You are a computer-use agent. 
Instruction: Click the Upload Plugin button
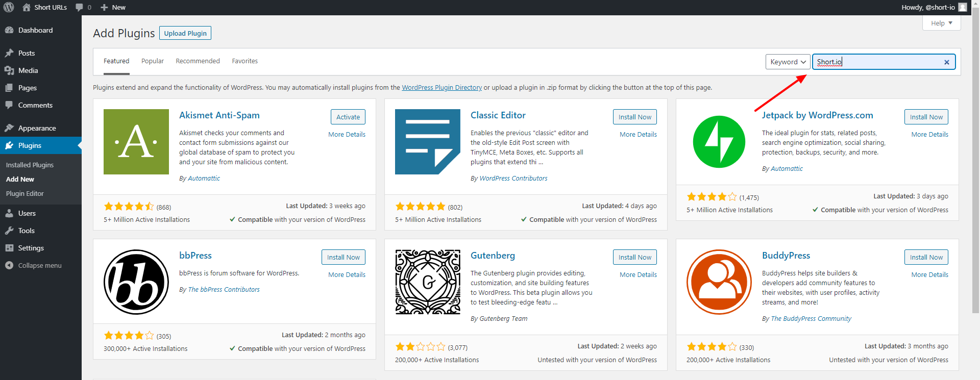(185, 33)
